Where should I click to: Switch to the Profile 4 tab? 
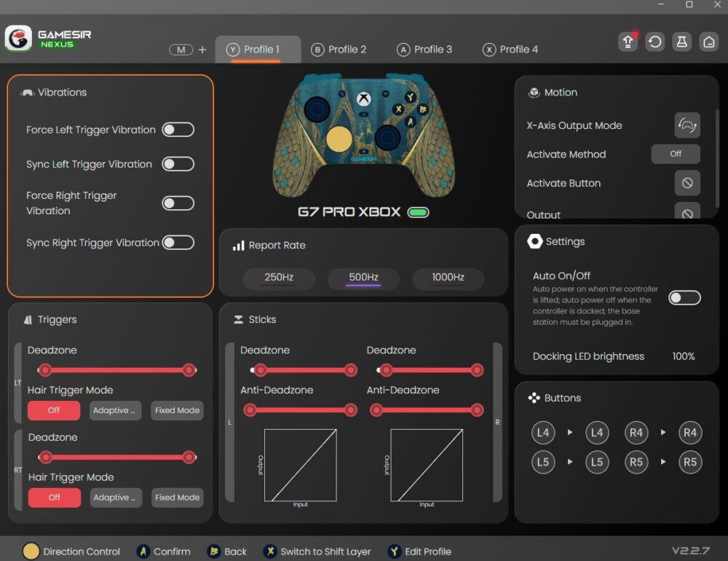510,50
